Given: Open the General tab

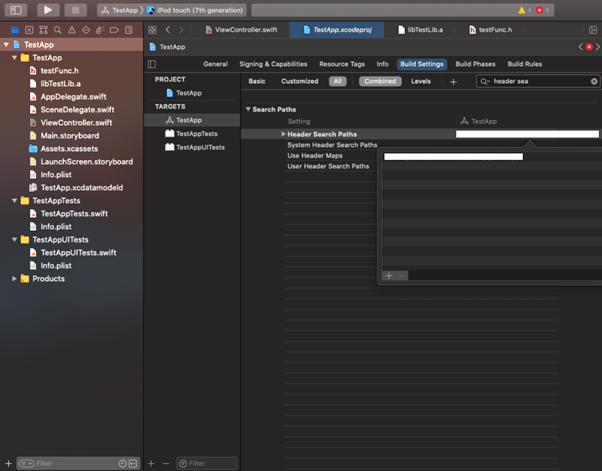Looking at the screenshot, I should click(215, 64).
